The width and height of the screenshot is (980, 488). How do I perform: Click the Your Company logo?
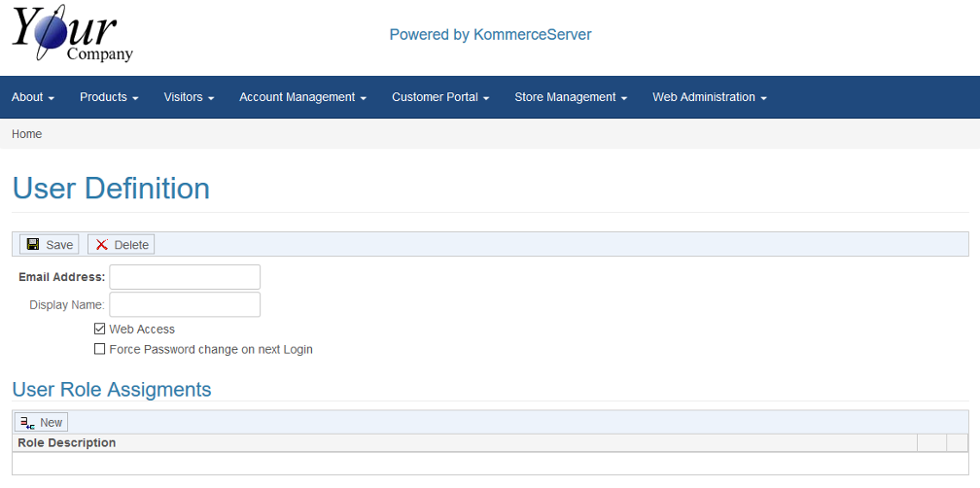[x=73, y=33]
